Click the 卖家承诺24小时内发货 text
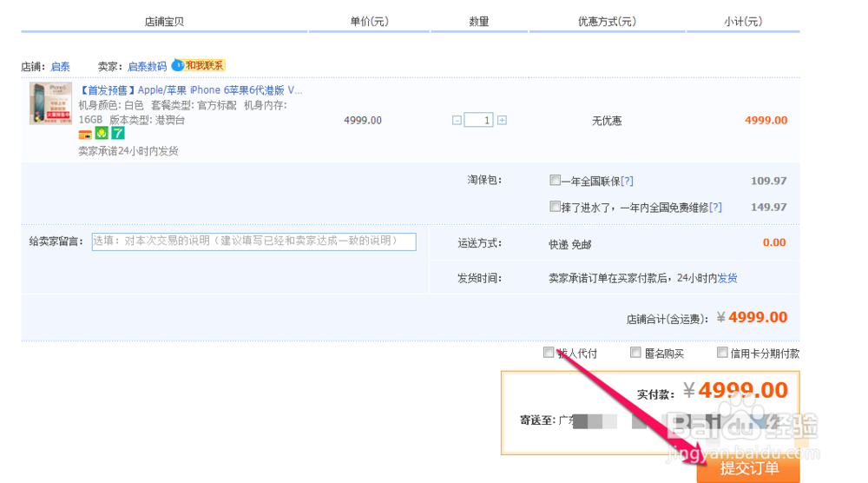868x483 pixels. [128, 151]
